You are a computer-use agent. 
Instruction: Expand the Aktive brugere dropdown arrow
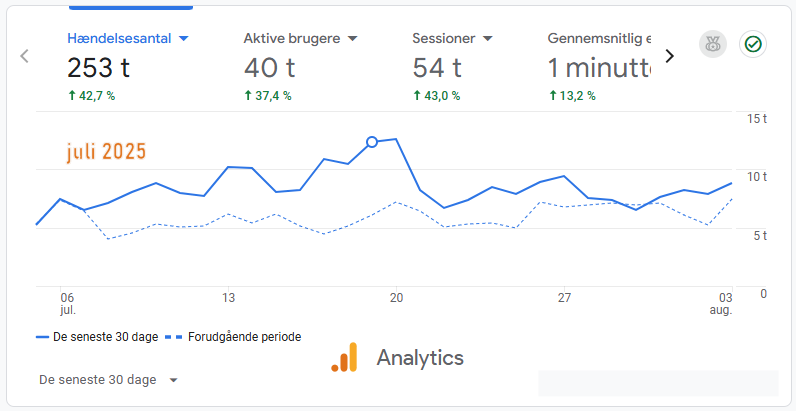click(x=352, y=39)
